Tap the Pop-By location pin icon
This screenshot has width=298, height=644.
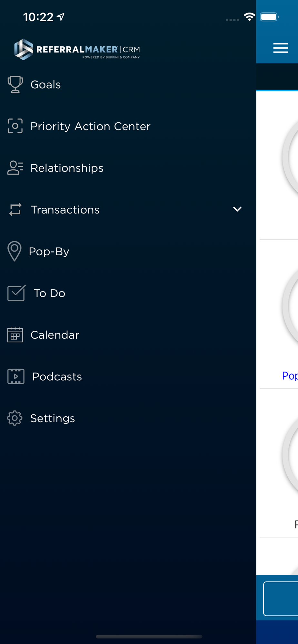15,251
